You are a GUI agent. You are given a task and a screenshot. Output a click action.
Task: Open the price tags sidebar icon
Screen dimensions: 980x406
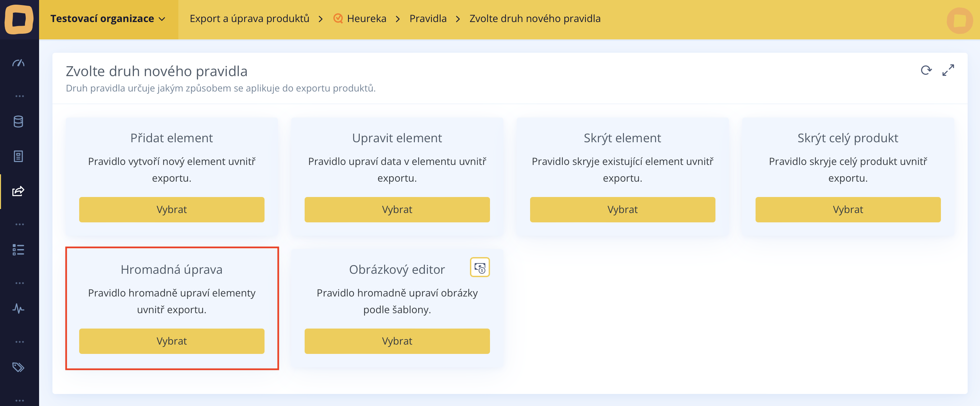click(x=18, y=367)
